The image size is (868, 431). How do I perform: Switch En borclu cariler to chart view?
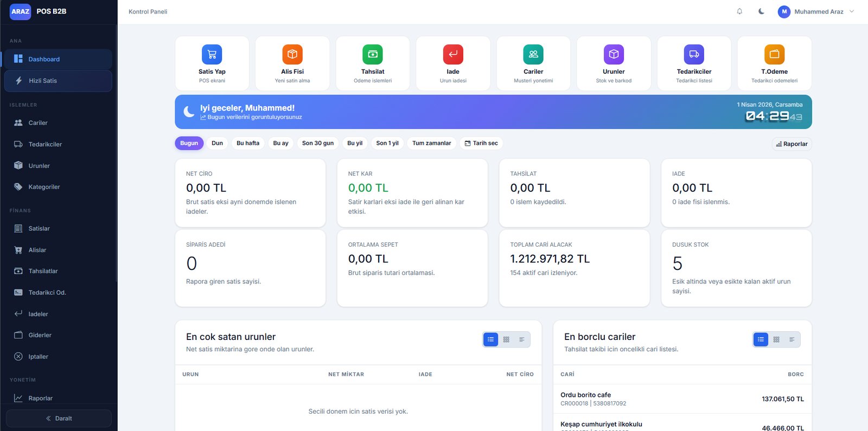[x=792, y=339]
